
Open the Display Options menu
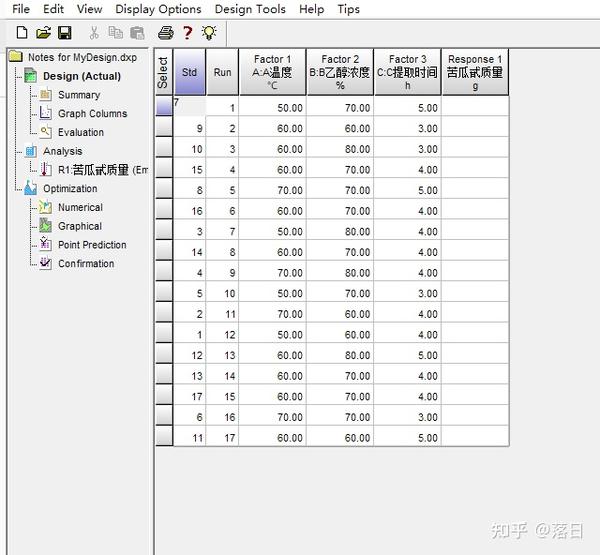tap(158, 9)
